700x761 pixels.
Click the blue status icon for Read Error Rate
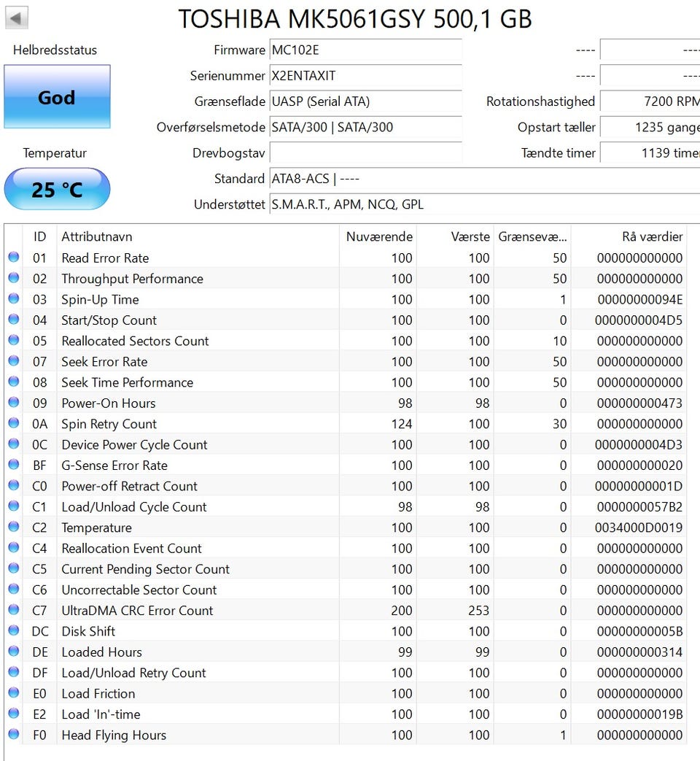pyautogui.click(x=14, y=258)
